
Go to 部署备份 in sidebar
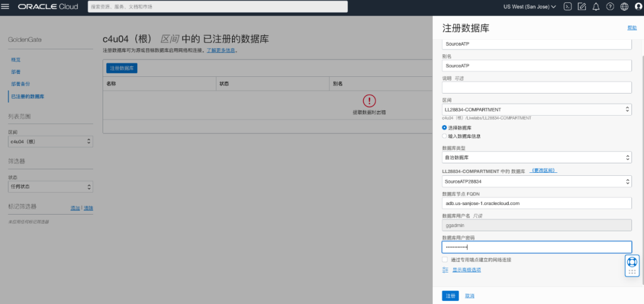20,84
